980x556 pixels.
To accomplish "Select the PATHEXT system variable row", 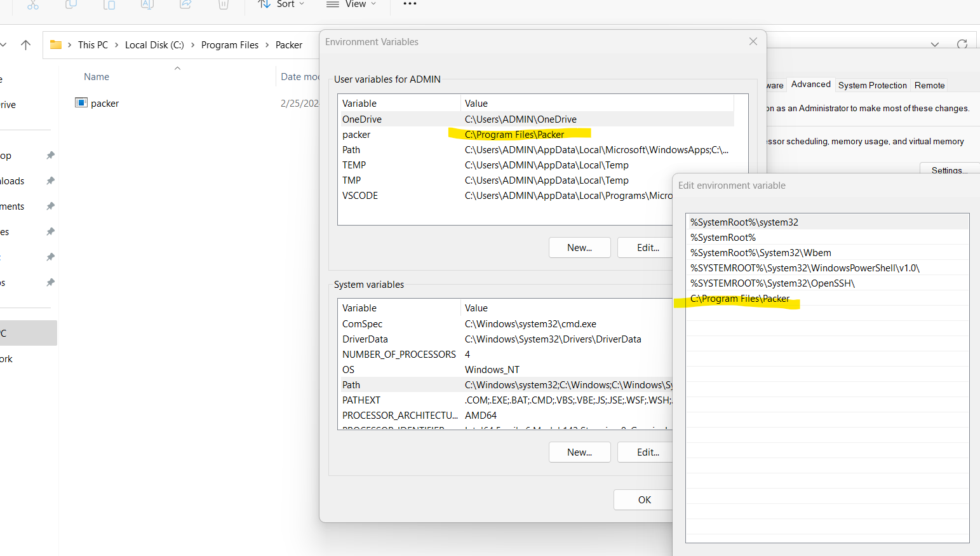I will coord(506,400).
